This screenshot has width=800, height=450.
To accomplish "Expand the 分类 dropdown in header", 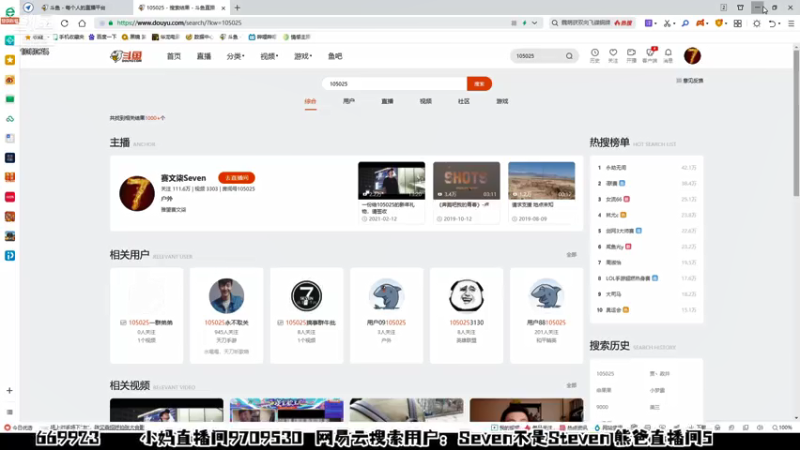I will [235, 56].
